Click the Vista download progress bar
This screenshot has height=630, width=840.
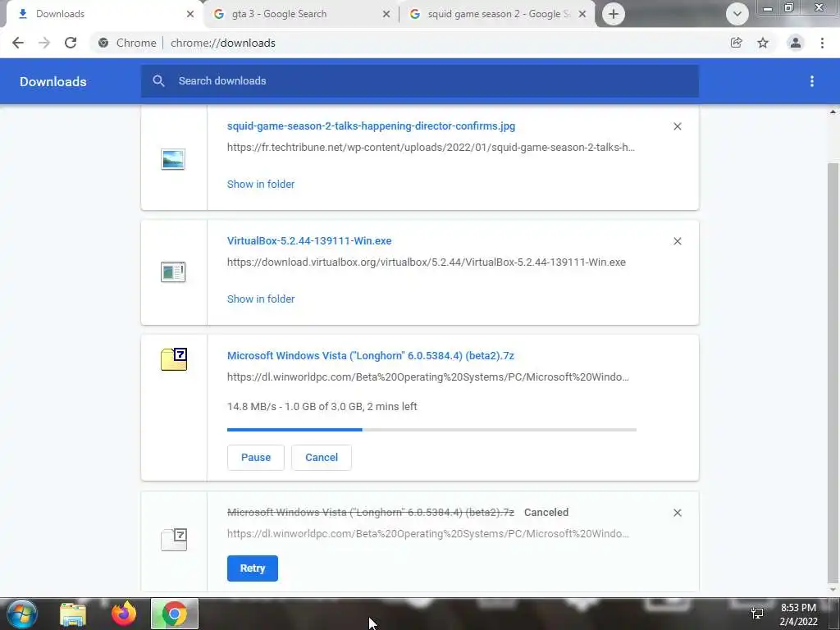[x=431, y=430]
